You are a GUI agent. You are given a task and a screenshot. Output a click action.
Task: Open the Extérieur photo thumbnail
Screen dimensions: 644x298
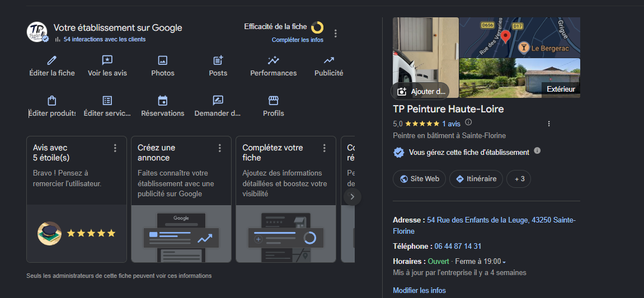point(520,78)
